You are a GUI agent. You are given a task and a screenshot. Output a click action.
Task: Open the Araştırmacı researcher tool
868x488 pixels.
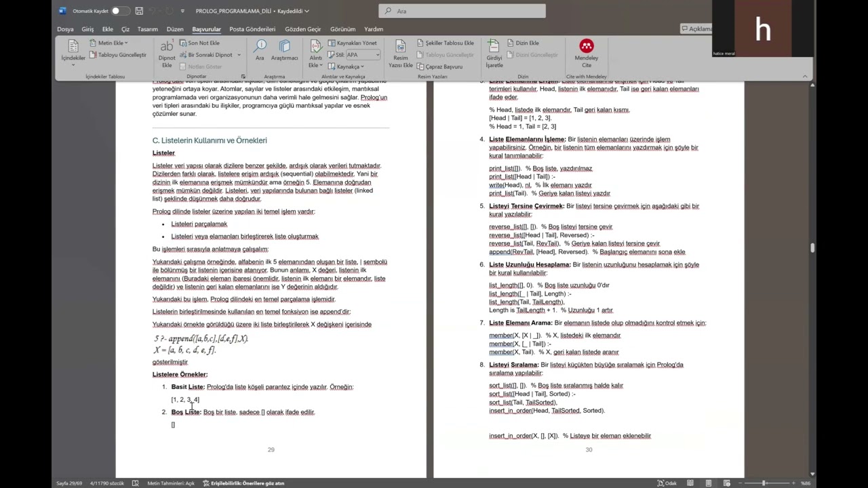[284, 50]
